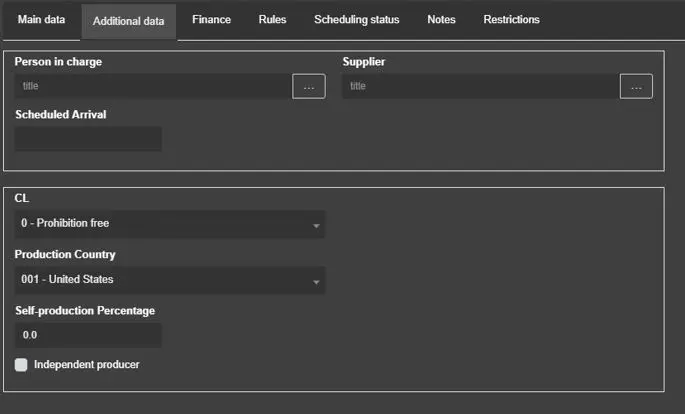Open the Restrictions tab
Screen dimensions: 685x414
[x=511, y=20]
